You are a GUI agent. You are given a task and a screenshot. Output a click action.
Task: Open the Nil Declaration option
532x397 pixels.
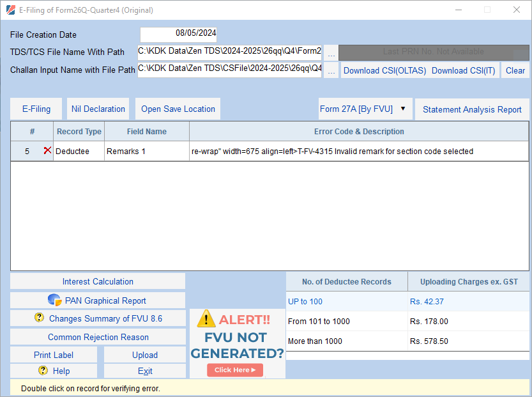coord(98,109)
